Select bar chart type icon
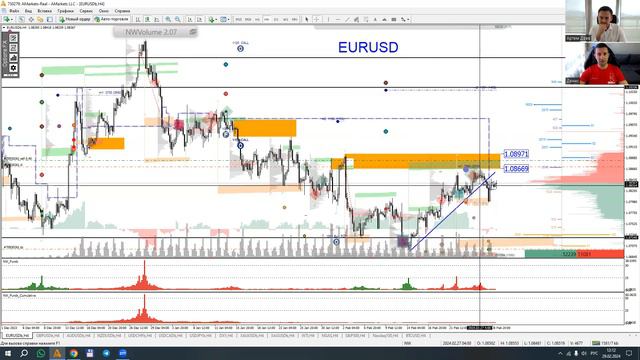Viewport: 640px width, 360px height. click(138, 19)
